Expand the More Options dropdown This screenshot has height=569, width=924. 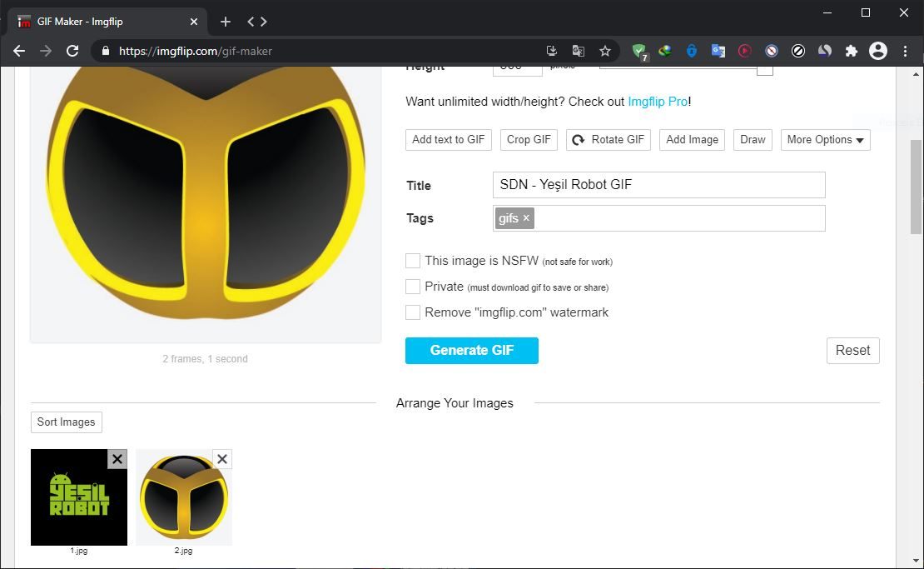tap(825, 140)
